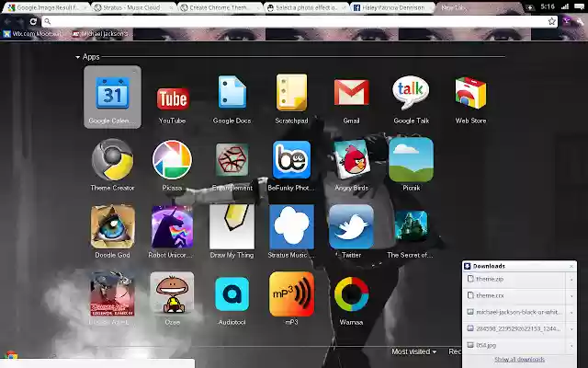Open the battery status indicator
This screenshot has height=368, width=588.
click(579, 6)
